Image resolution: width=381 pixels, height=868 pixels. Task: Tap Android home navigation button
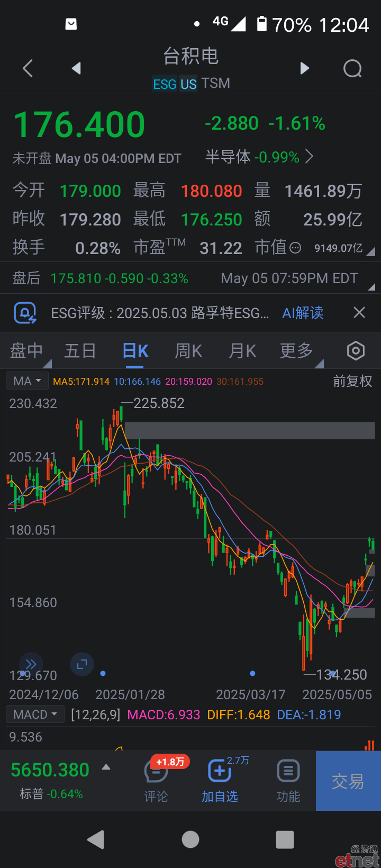pyautogui.click(x=190, y=839)
